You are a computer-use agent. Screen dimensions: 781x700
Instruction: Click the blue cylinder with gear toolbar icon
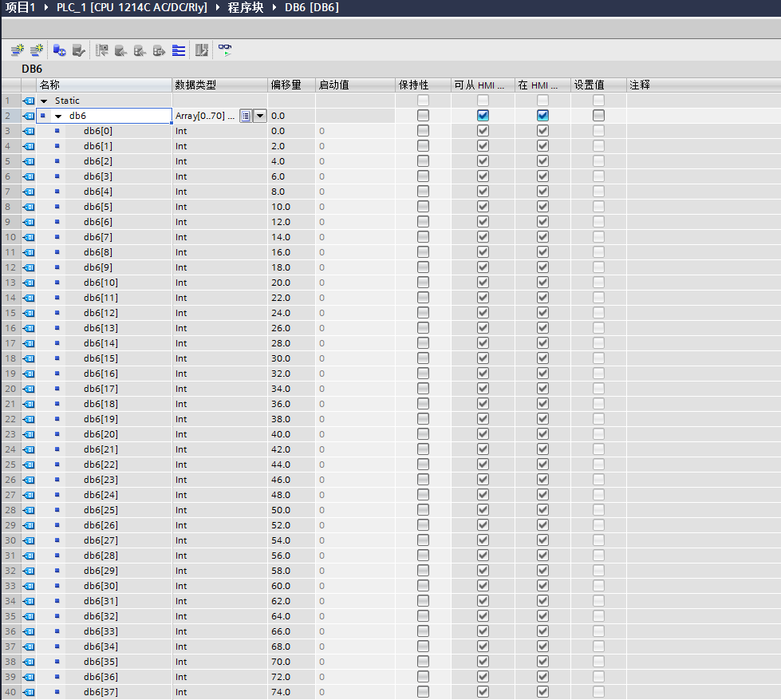pos(60,50)
